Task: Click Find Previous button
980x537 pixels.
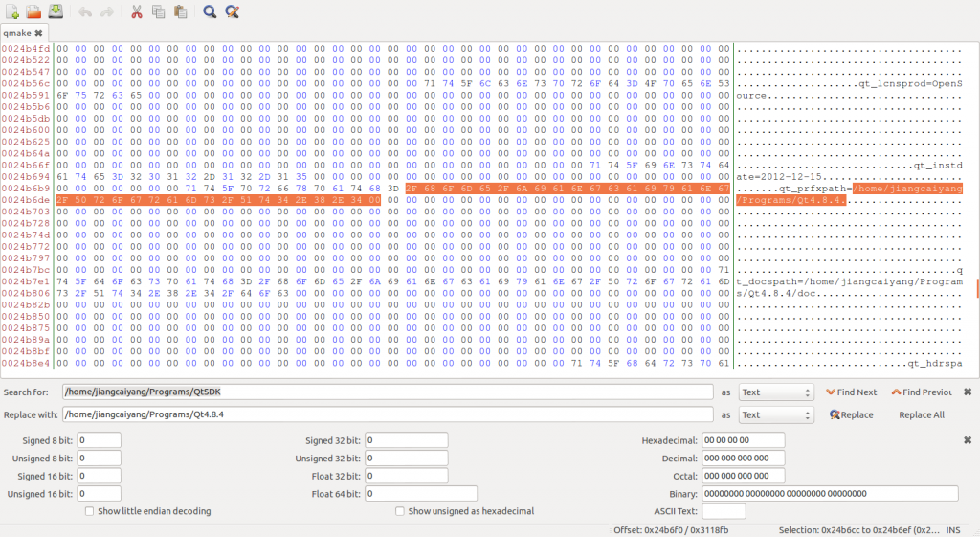Action: tap(922, 392)
